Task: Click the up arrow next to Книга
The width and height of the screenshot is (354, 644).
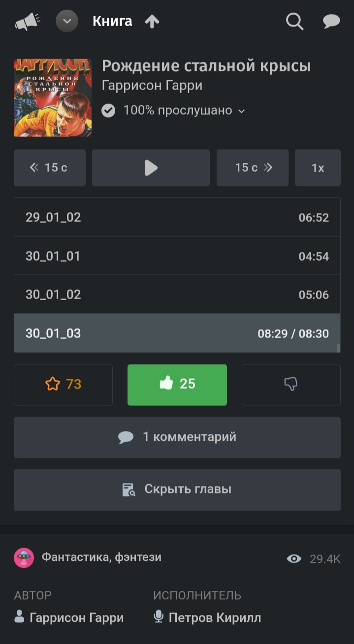Action: click(152, 22)
